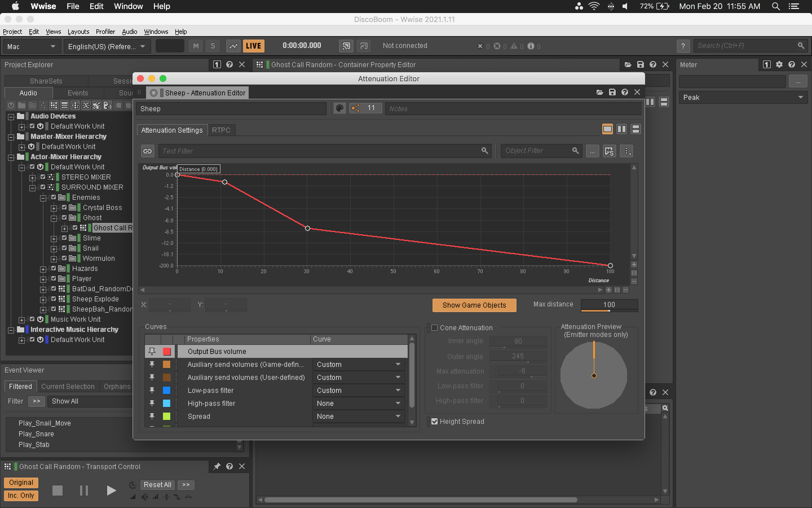
Task: Toggle the Cone Attenuation checkbox
Action: click(434, 328)
